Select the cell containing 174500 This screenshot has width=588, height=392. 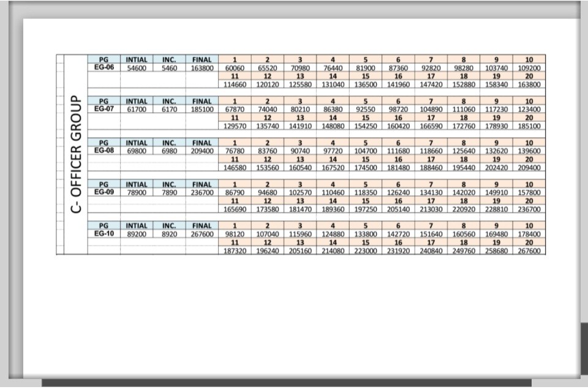pyautogui.click(x=366, y=167)
